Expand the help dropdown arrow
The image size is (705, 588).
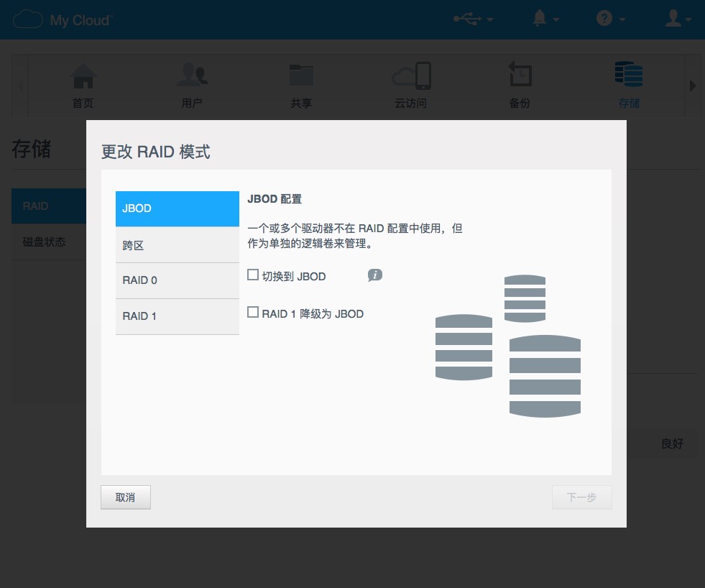click(x=622, y=20)
